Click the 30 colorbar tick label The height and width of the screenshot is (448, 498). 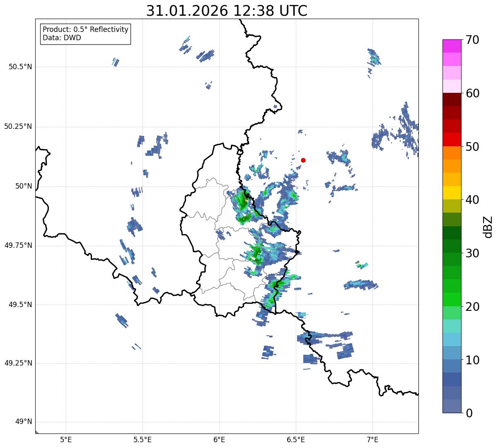[x=472, y=253]
